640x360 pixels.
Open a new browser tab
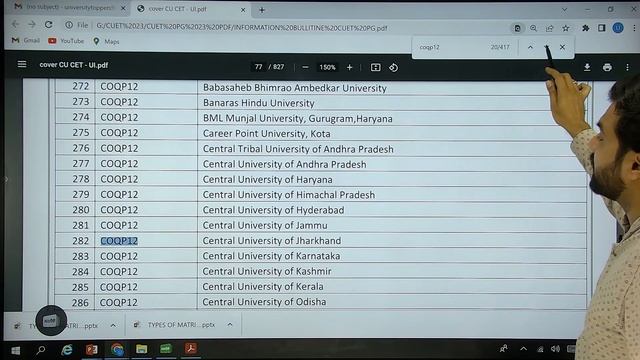262,10
